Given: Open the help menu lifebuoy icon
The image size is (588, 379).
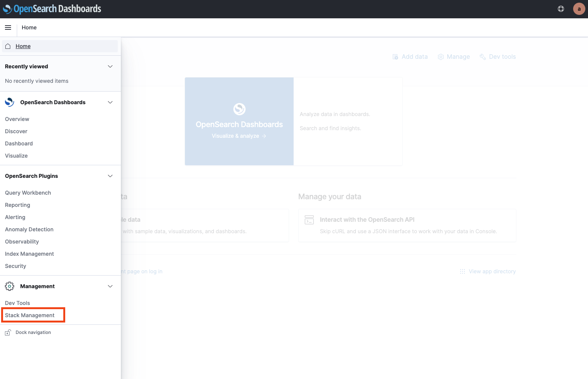Looking at the screenshot, I should pos(561,9).
